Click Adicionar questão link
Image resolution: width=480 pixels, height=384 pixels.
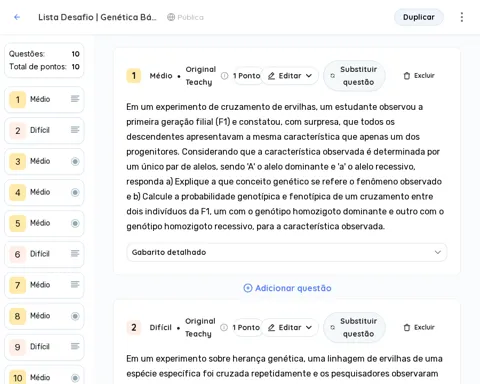point(287,288)
